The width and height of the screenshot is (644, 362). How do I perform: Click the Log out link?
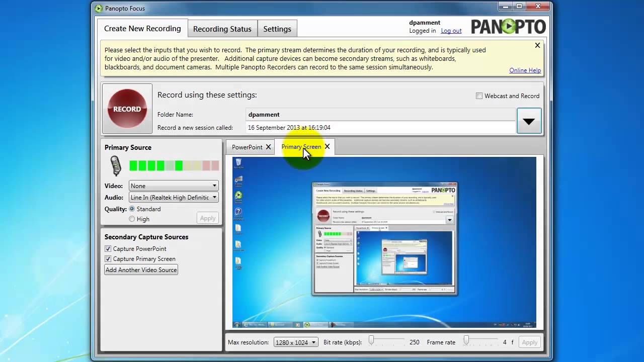click(451, 31)
